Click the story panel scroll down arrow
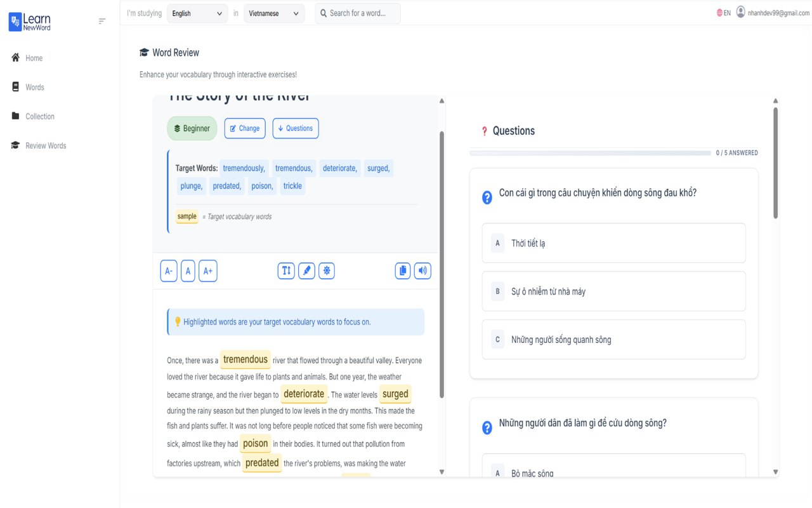 coord(442,472)
